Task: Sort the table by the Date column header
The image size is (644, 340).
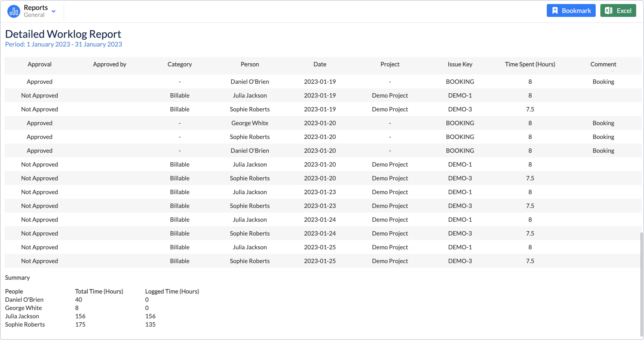Action: pos(319,64)
